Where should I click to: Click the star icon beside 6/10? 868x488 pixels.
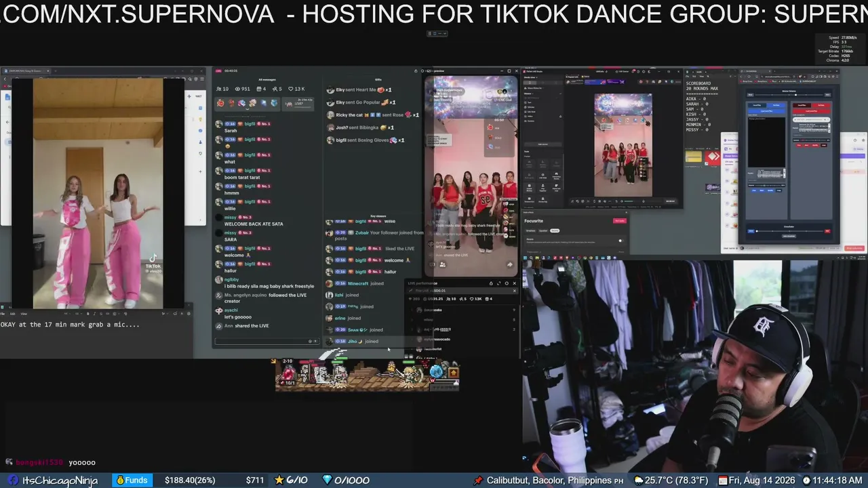point(279,480)
